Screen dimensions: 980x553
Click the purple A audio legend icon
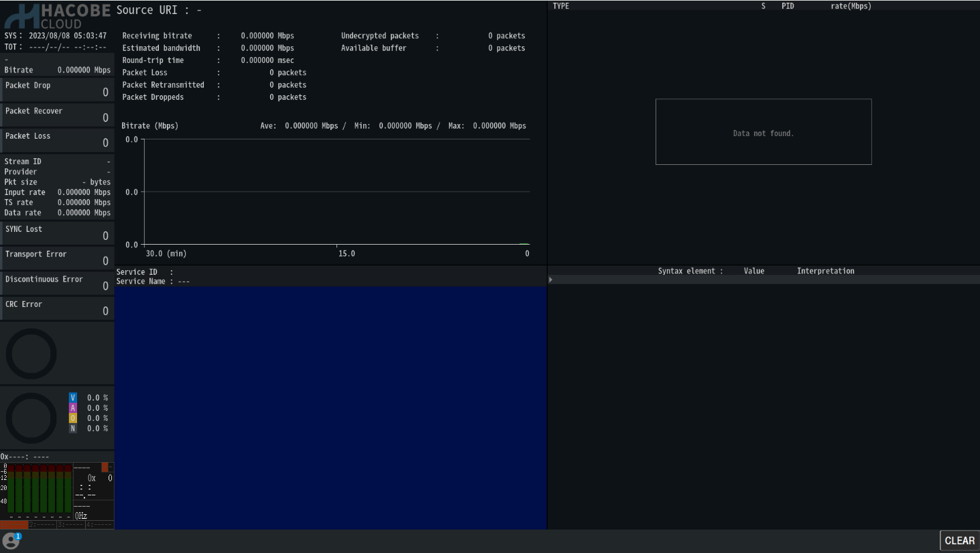tap(73, 408)
